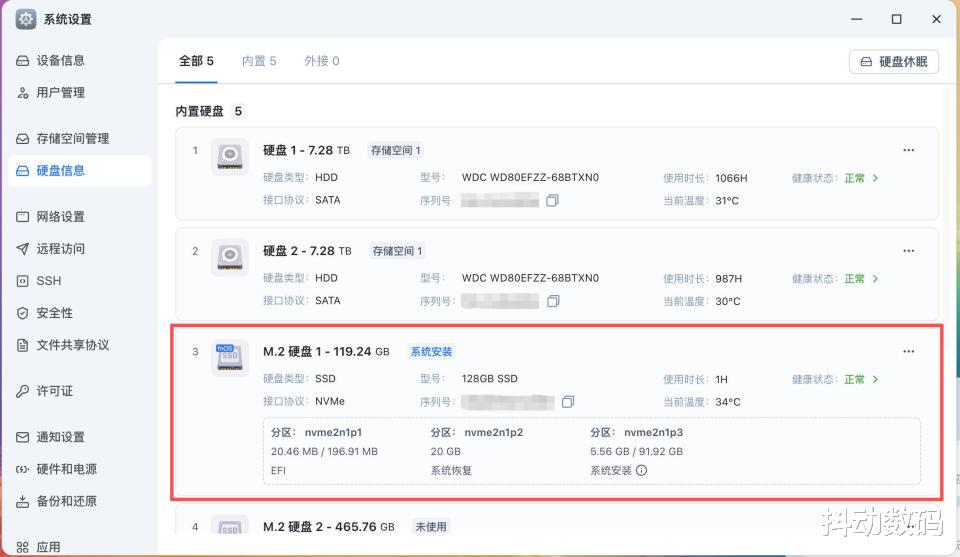Click the 存储空间 1 tag on 硬盘 1
This screenshot has height=557, width=960.
click(396, 151)
